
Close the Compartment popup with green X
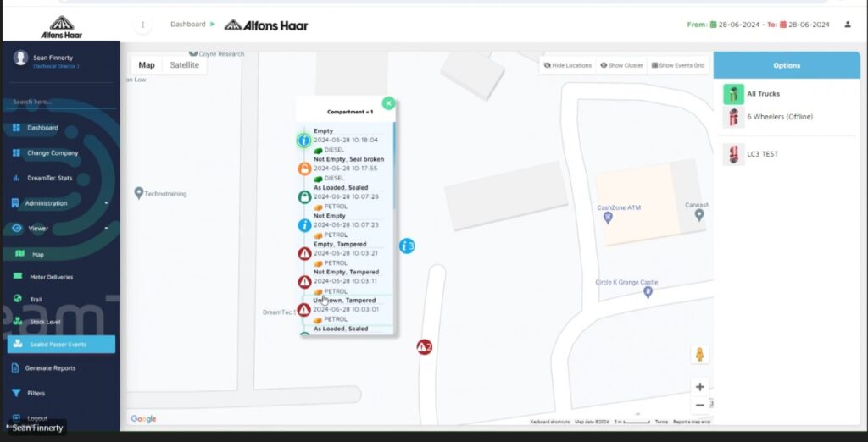tap(388, 103)
